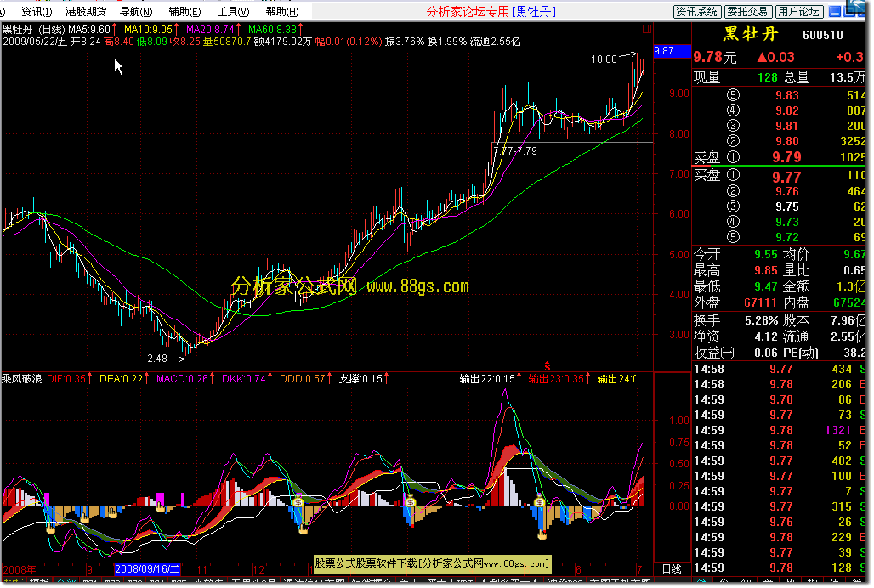Click the buy-three price 9.75
The height and width of the screenshot is (588, 874).
click(787, 206)
